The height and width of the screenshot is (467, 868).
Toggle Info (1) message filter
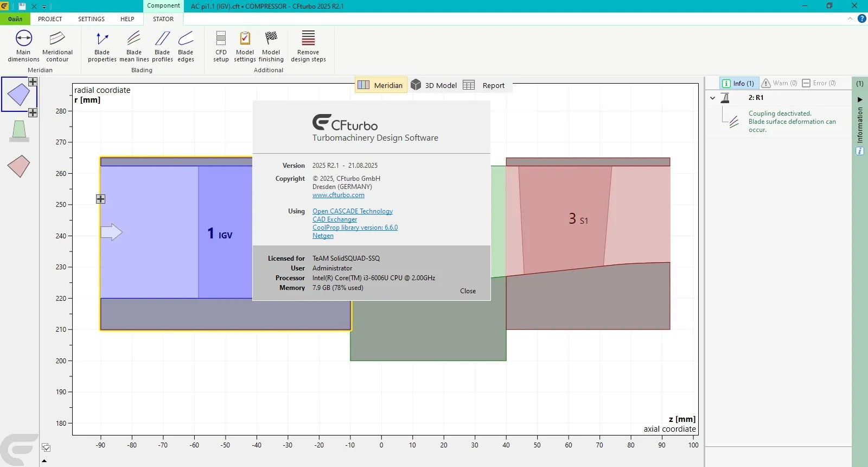(x=738, y=83)
